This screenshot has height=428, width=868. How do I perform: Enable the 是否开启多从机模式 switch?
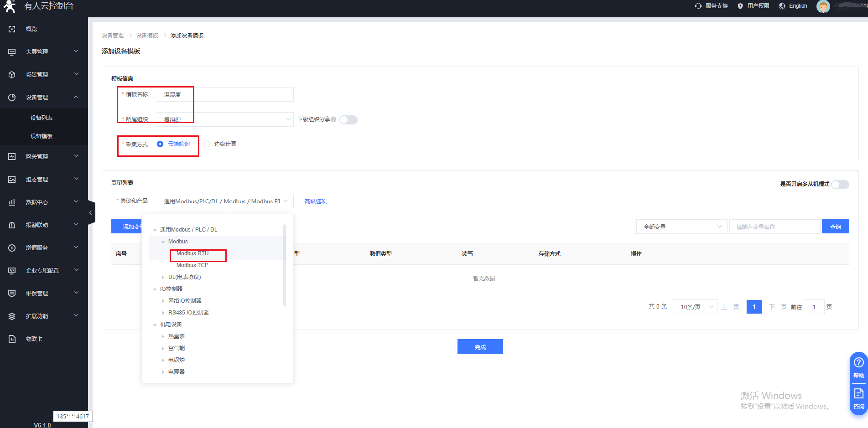[x=840, y=185]
